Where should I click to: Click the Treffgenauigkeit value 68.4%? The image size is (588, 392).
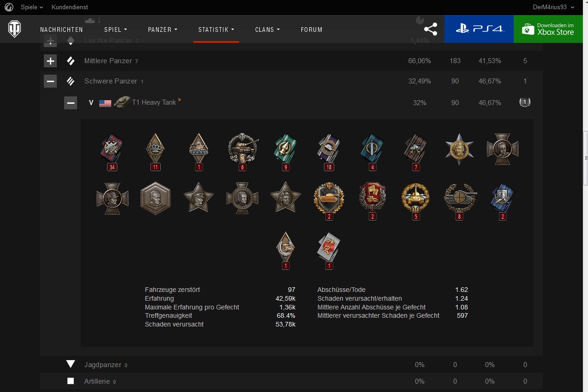click(x=286, y=315)
